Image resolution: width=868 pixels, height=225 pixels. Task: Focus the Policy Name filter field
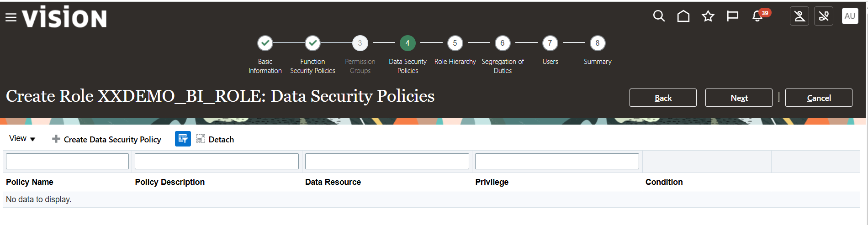pos(68,162)
